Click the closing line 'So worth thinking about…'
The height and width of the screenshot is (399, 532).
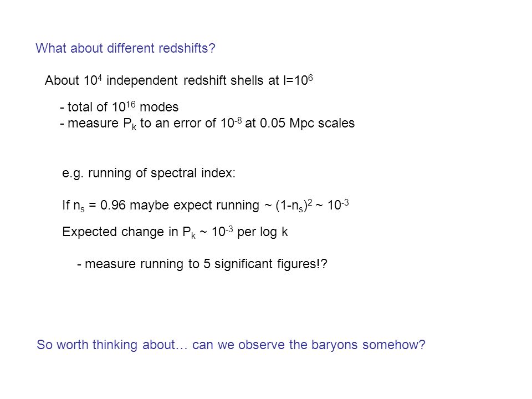[x=231, y=345]
